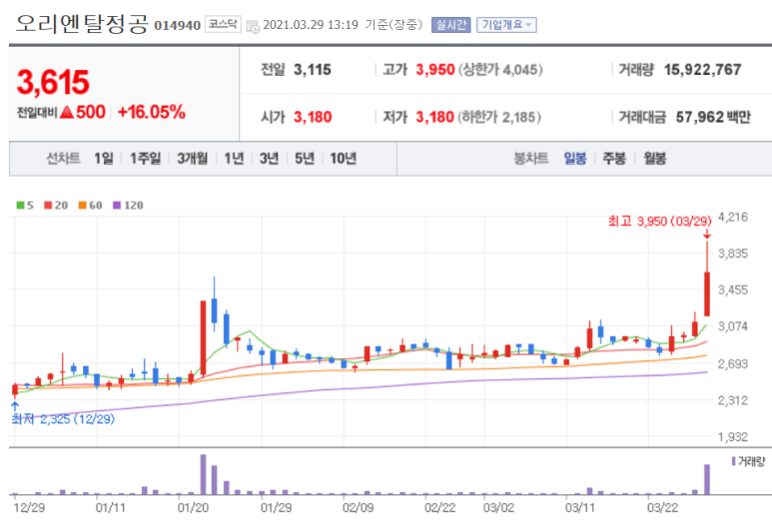The width and height of the screenshot is (772, 532).
Task: Open the 기업개요 dropdown
Action: pyautogui.click(x=506, y=25)
